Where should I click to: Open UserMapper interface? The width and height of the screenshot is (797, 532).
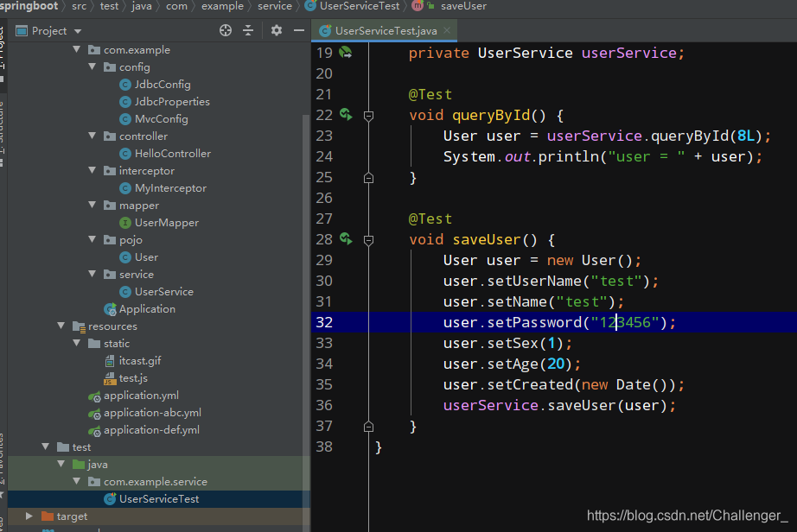click(x=159, y=222)
